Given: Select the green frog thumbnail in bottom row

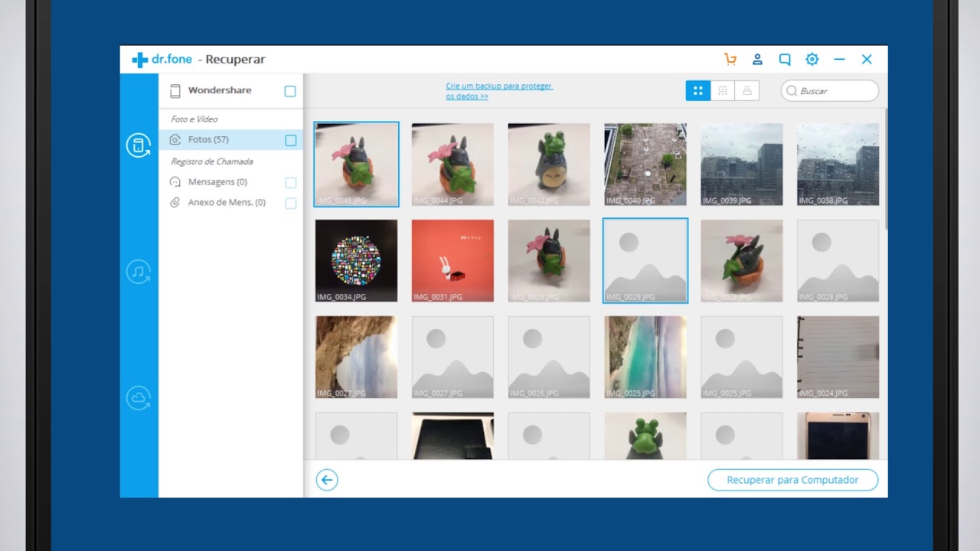Looking at the screenshot, I should coord(645,436).
